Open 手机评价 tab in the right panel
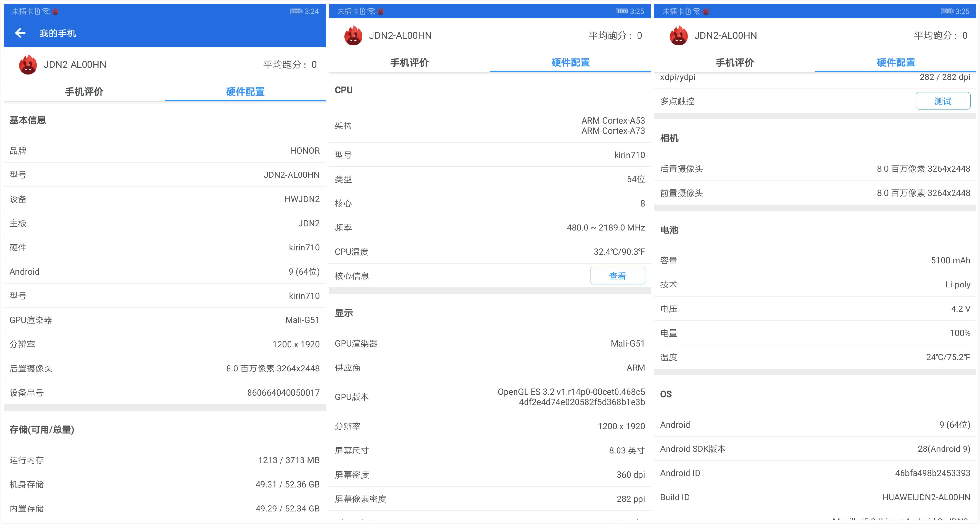This screenshot has height=524, width=980. (734, 63)
